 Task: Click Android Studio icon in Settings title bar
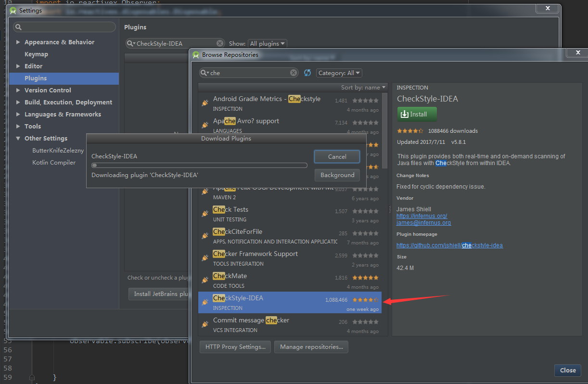click(13, 10)
